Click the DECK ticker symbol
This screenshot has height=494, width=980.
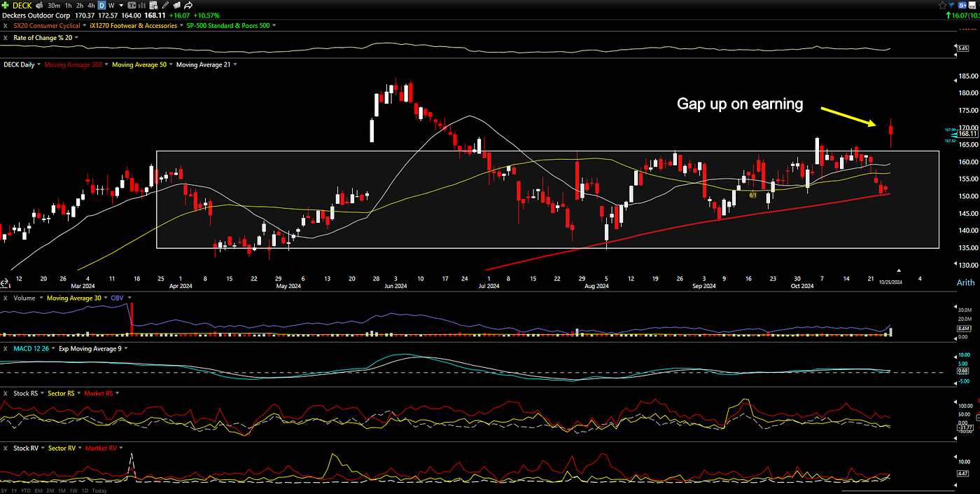22,6
